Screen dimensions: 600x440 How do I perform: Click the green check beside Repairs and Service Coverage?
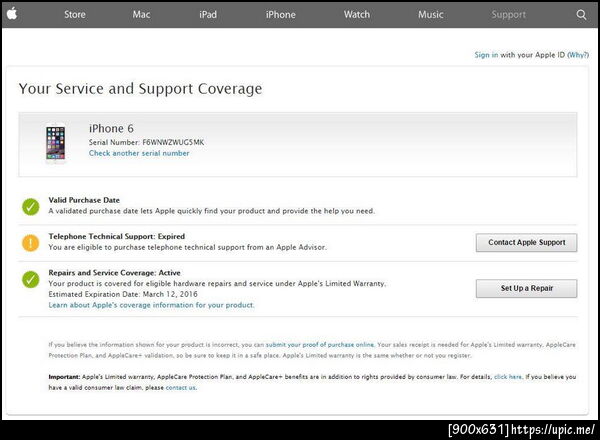[31, 279]
